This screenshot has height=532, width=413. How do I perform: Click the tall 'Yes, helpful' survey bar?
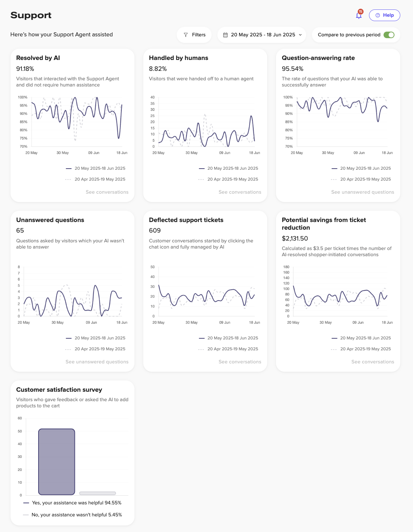tap(57, 462)
